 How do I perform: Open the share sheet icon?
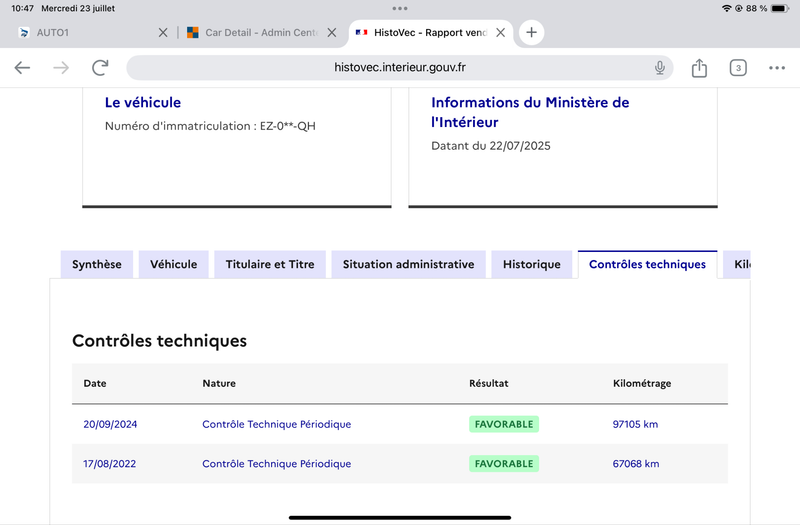tap(699, 68)
